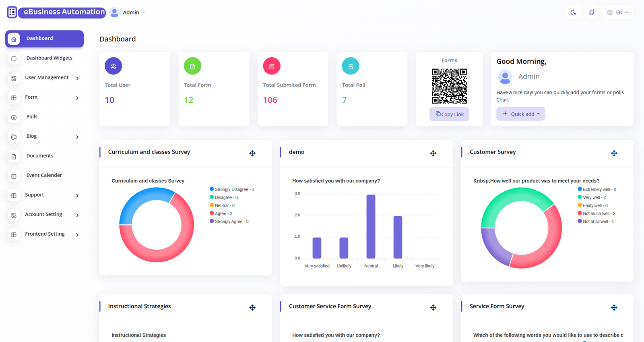This screenshot has height=342, width=644.
Task: Click the Total Submited Form pink icon
Action: click(x=272, y=66)
